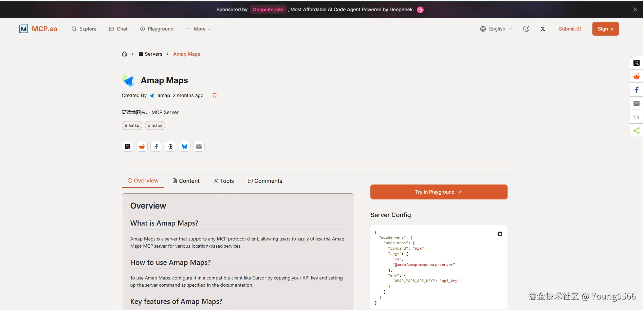Share on Bluesky
The image size is (644, 310).
pos(185,147)
